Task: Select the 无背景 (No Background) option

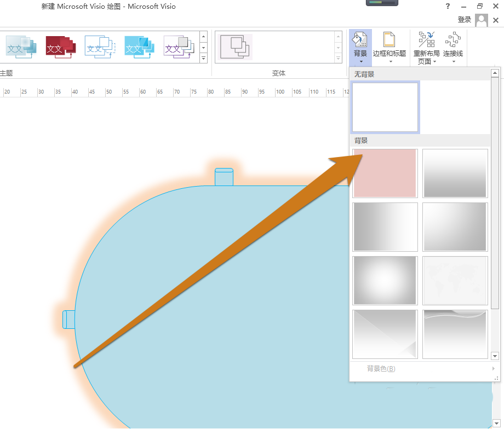Action: [x=385, y=107]
